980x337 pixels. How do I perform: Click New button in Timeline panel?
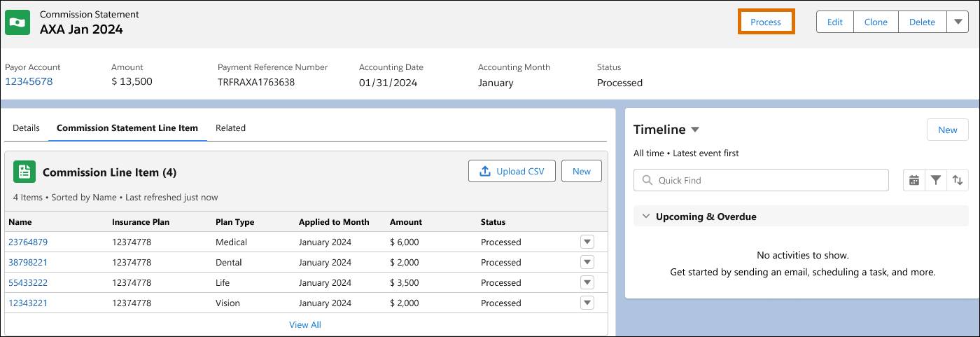(x=947, y=130)
